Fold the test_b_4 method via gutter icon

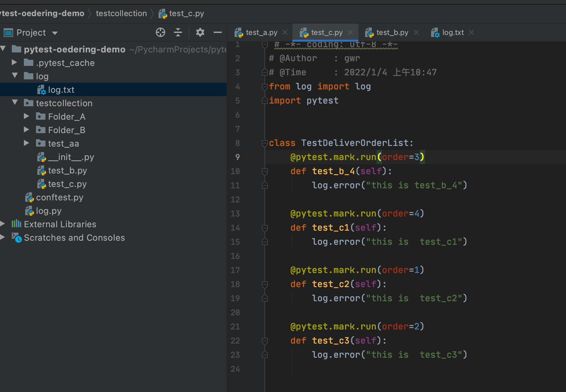tap(265, 171)
